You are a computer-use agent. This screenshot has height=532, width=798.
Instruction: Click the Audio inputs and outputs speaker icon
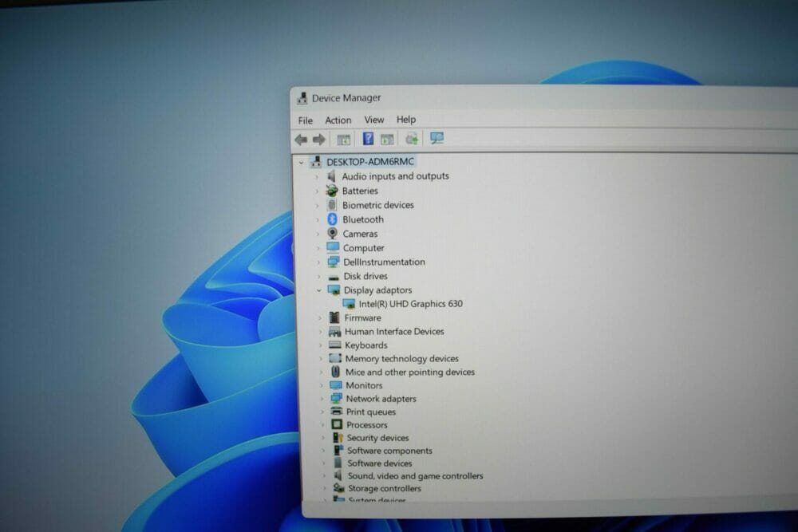coord(331,176)
